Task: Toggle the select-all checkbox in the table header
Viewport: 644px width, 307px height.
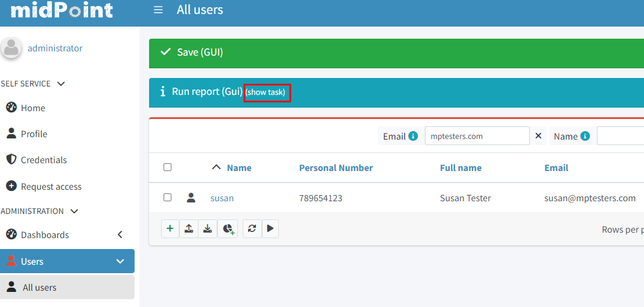Action: coord(168,167)
